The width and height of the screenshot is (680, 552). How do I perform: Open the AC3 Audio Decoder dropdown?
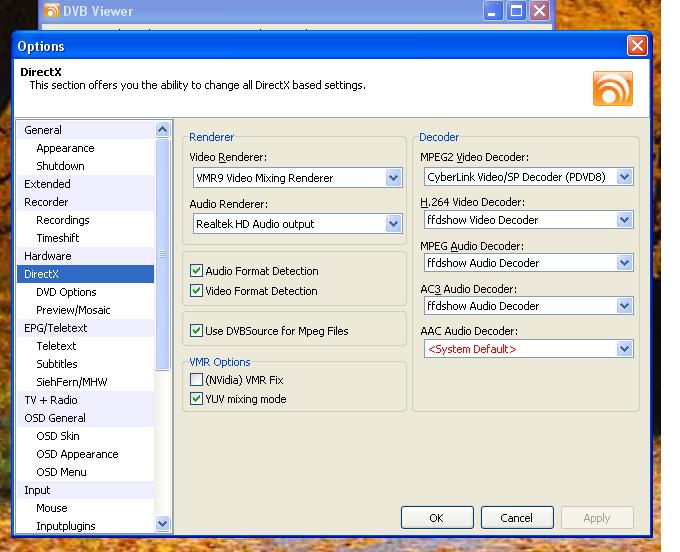(624, 306)
